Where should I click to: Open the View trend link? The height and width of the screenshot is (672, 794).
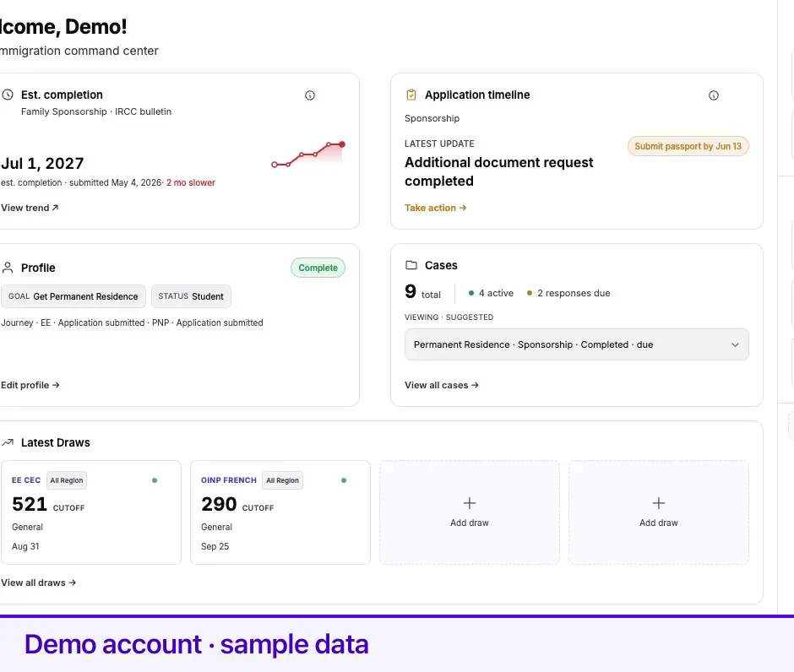pyautogui.click(x=30, y=208)
